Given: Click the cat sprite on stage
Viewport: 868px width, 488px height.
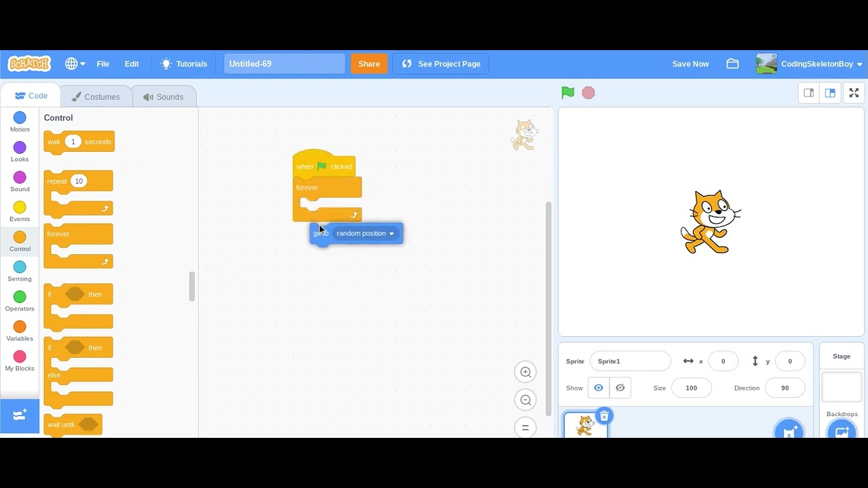Looking at the screenshot, I should (x=710, y=222).
